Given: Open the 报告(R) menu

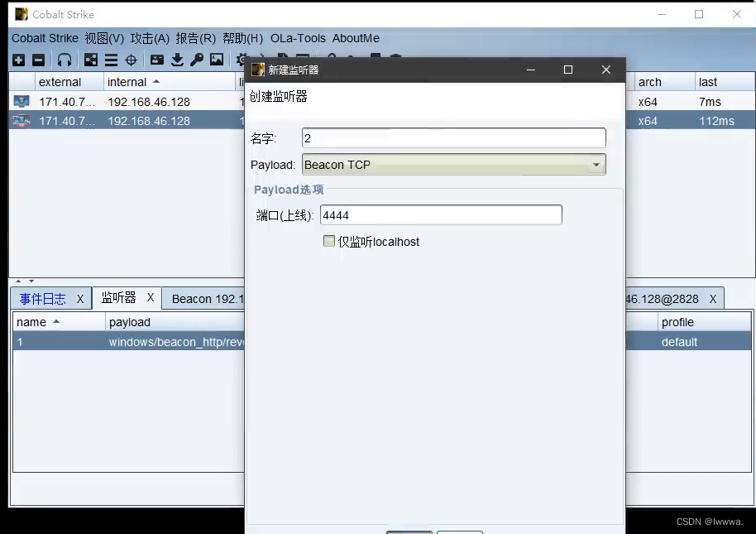Looking at the screenshot, I should (x=196, y=38).
